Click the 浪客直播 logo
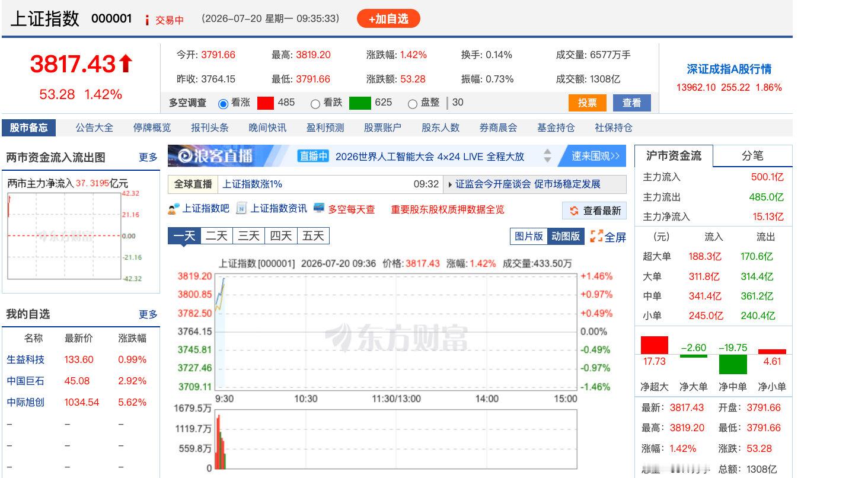The width and height of the screenshot is (868, 478). point(215,156)
